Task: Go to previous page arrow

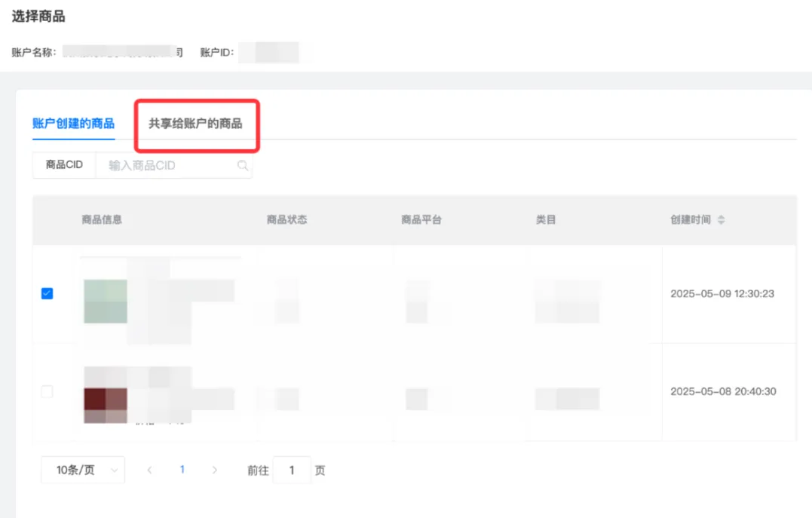Action: [x=150, y=470]
